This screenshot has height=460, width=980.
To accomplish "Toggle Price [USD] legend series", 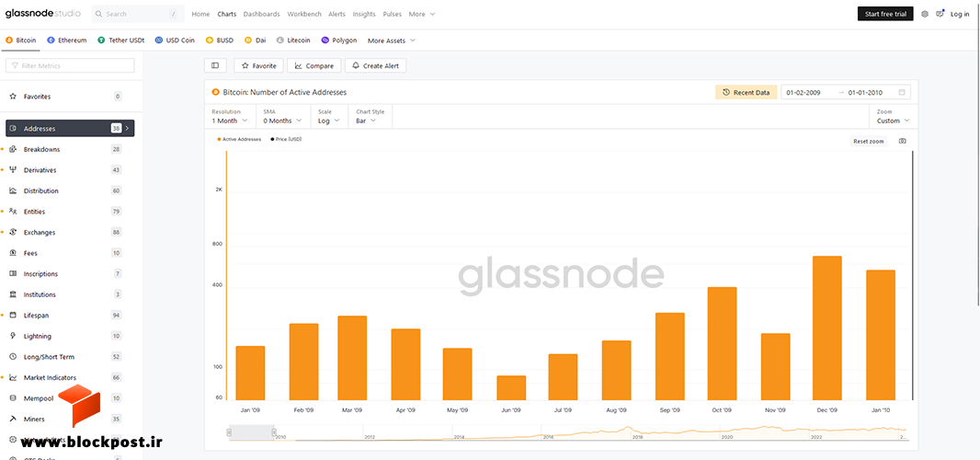I will pos(286,140).
